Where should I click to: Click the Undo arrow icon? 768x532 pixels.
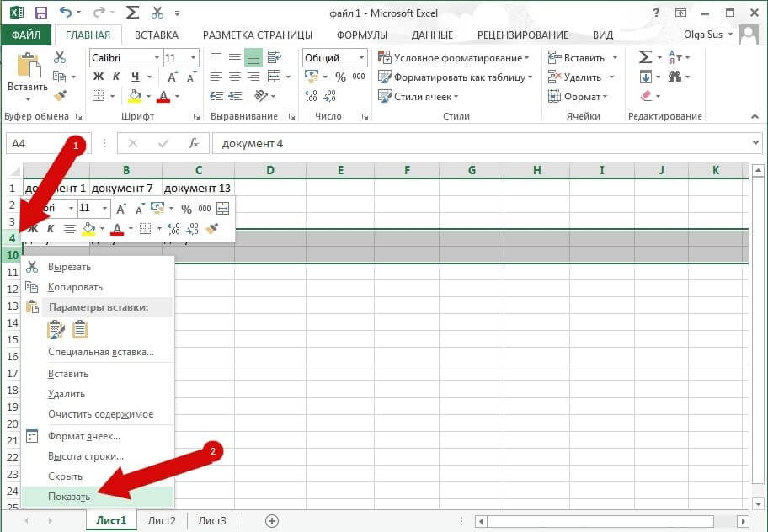[x=66, y=13]
